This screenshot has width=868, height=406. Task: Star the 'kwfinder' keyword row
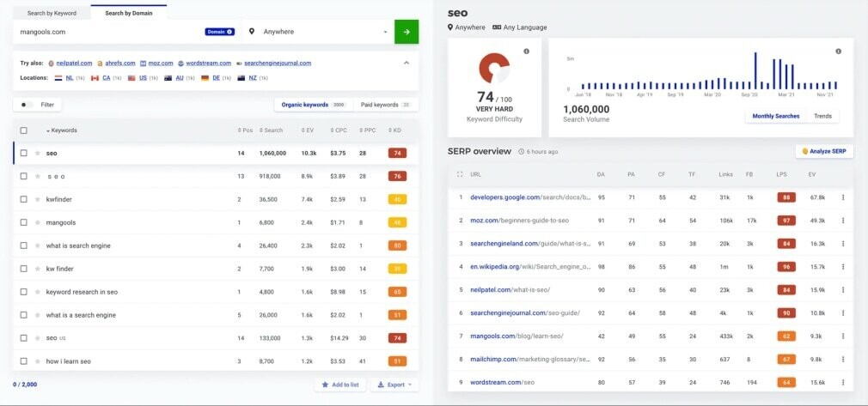pos(38,199)
